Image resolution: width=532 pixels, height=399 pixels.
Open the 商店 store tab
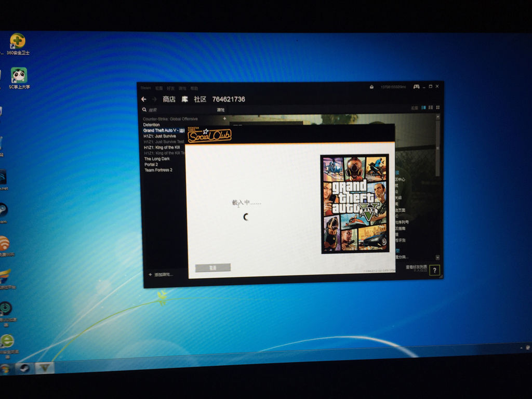pyautogui.click(x=169, y=99)
